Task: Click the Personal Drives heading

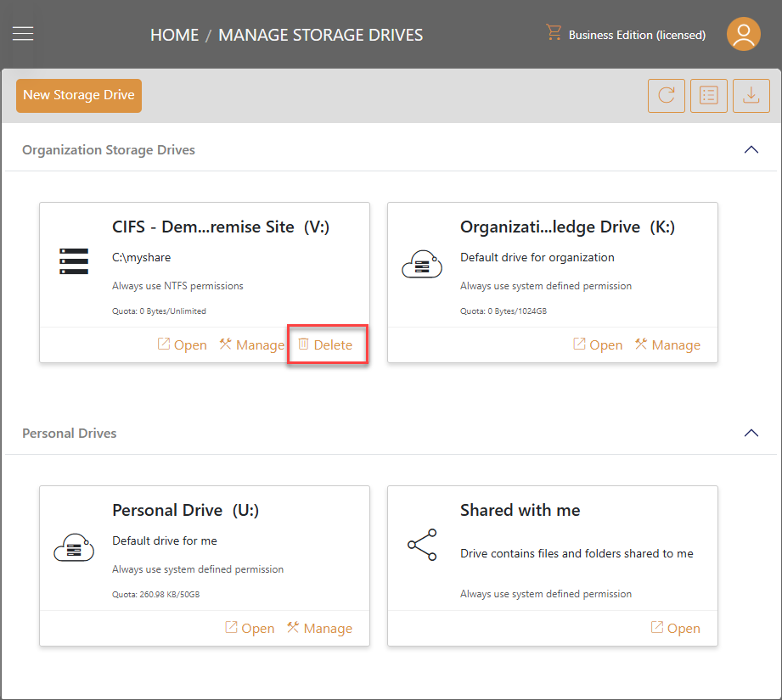Action: [70, 434]
